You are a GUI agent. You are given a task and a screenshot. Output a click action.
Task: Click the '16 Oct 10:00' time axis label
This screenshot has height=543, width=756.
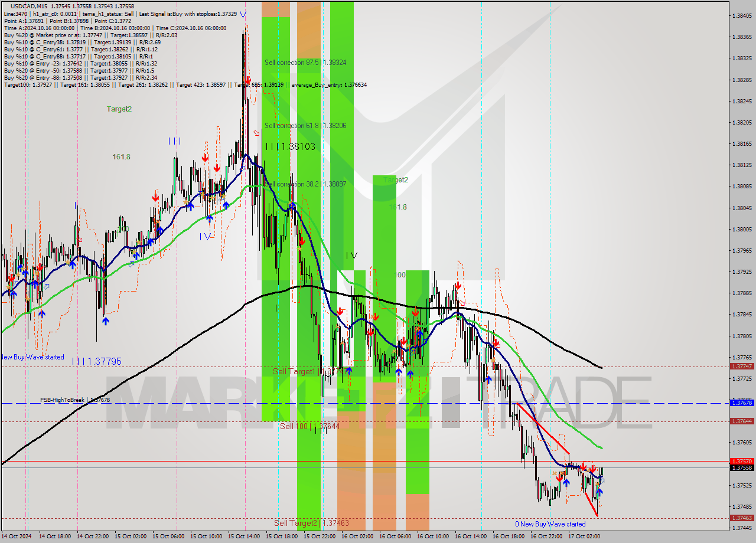pyautogui.click(x=434, y=537)
